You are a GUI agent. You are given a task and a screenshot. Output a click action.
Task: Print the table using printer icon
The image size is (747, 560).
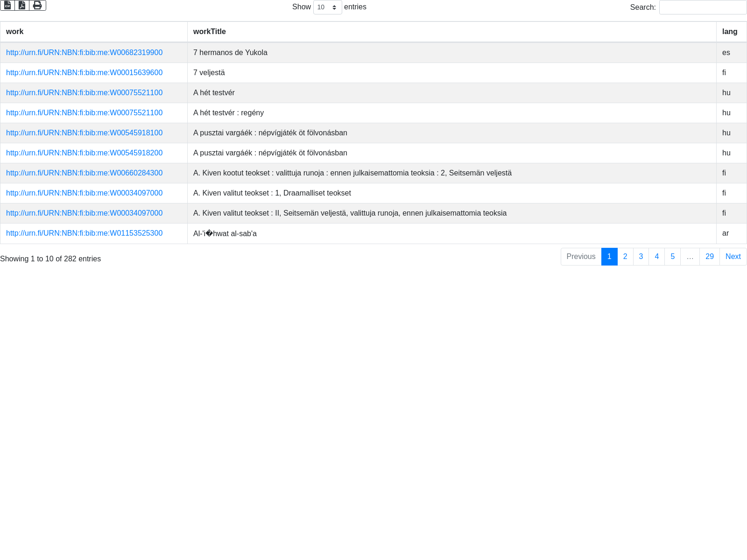tap(37, 5)
